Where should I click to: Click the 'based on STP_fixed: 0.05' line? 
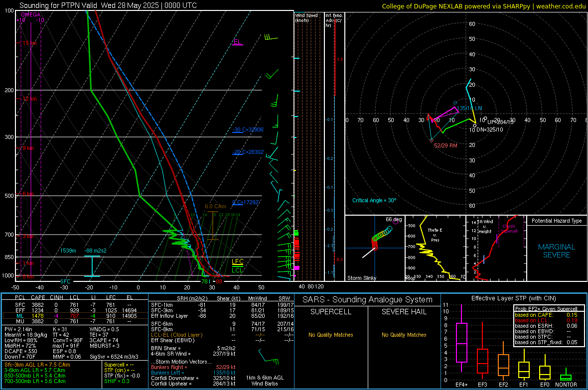546,342
